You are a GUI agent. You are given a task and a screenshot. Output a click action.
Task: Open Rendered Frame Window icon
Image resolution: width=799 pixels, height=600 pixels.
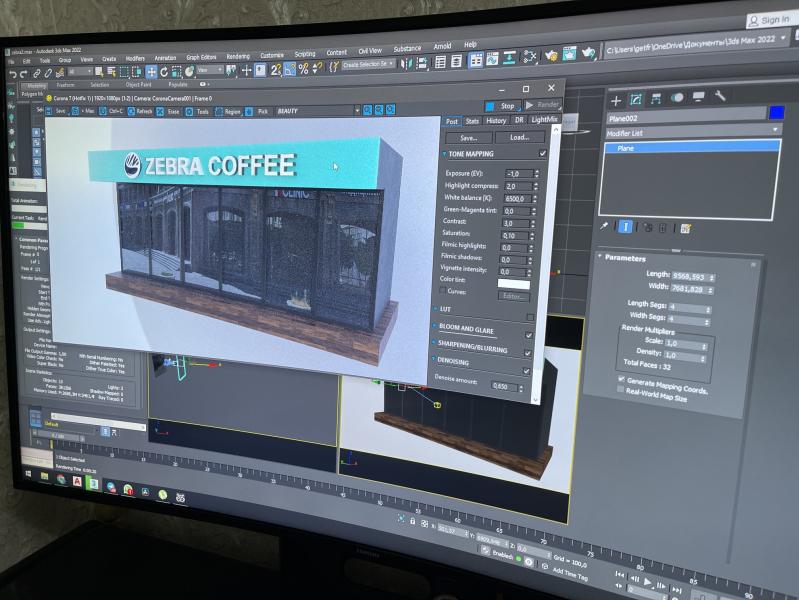569,54
